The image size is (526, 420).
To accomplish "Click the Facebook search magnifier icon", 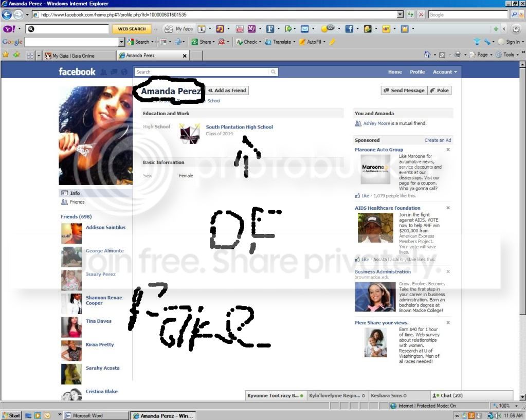I will click(x=273, y=72).
